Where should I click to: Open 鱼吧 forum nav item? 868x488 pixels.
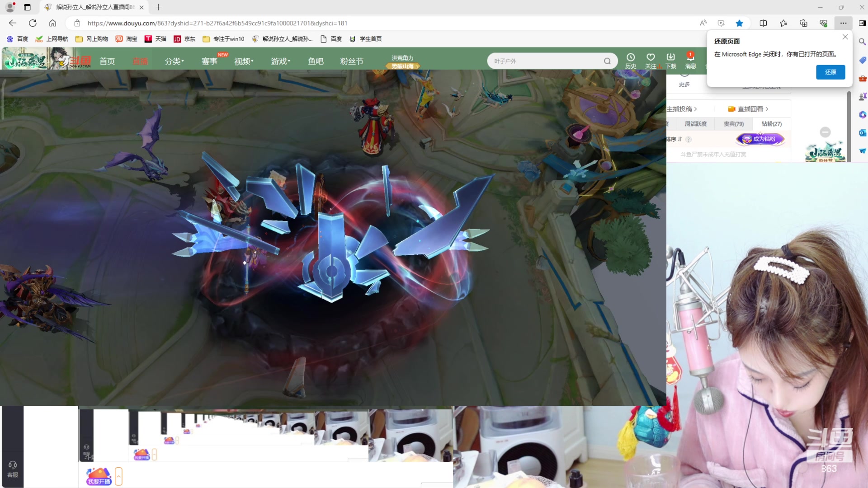[x=316, y=61]
